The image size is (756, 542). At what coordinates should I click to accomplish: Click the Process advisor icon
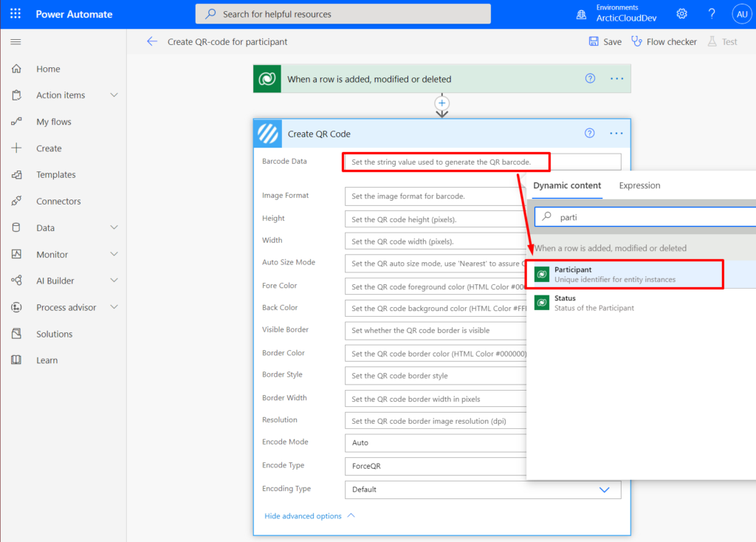(x=16, y=307)
